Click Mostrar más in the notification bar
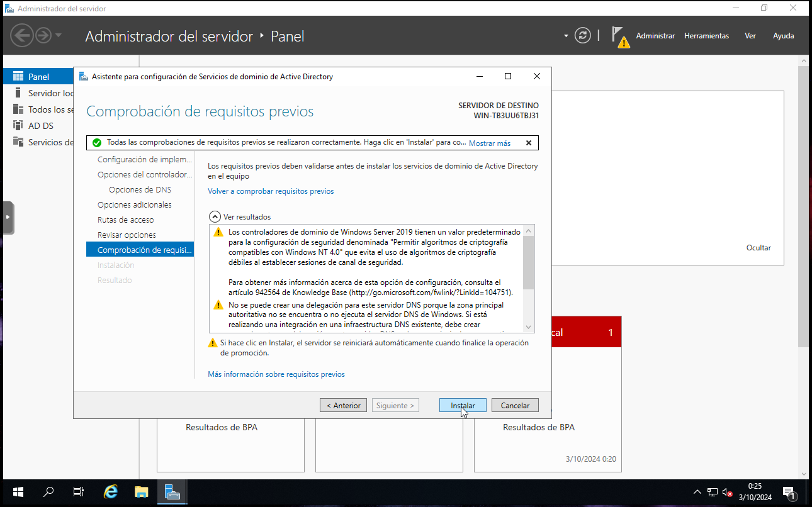This screenshot has height=507, width=812. pyautogui.click(x=490, y=143)
